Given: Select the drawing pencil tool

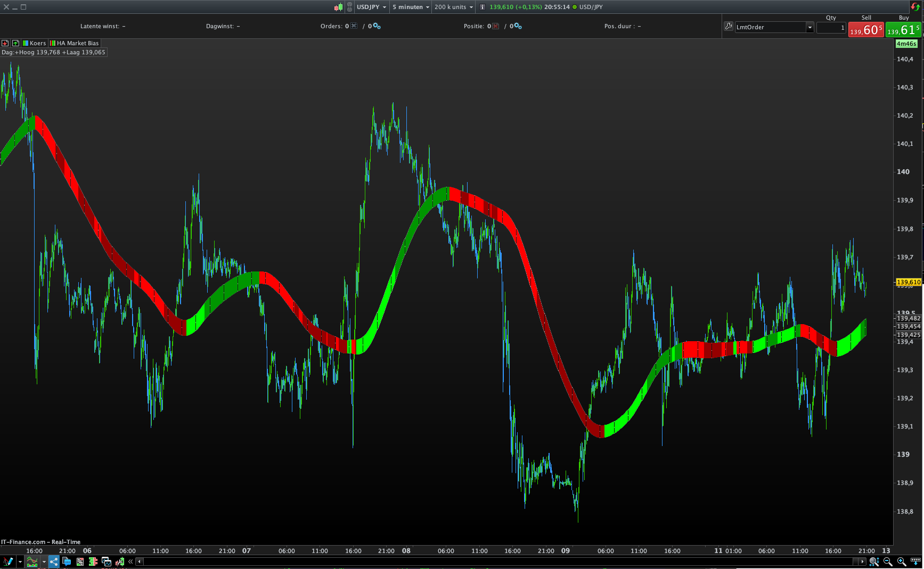Looking at the screenshot, I should click(x=8, y=562).
